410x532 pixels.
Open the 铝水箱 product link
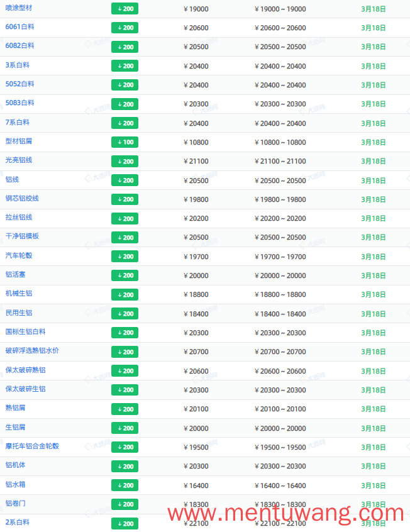click(15, 484)
